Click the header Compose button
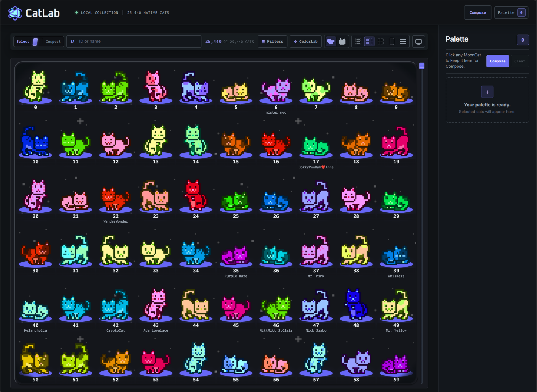 [x=478, y=12]
